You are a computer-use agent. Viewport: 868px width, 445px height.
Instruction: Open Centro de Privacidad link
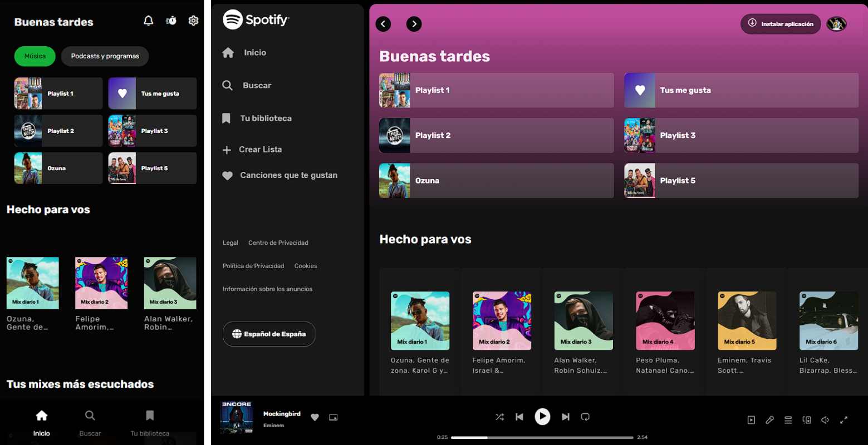point(278,243)
